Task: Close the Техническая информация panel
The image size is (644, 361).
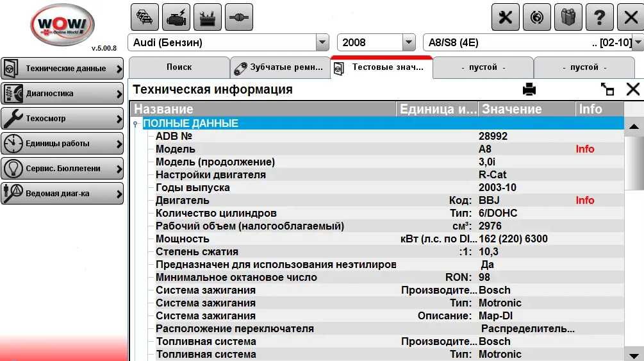Action: pos(633,89)
